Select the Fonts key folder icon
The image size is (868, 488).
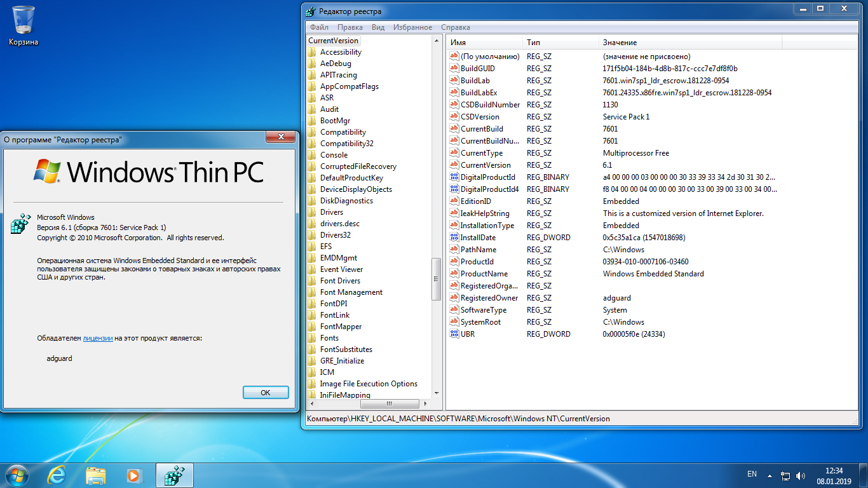(312, 338)
